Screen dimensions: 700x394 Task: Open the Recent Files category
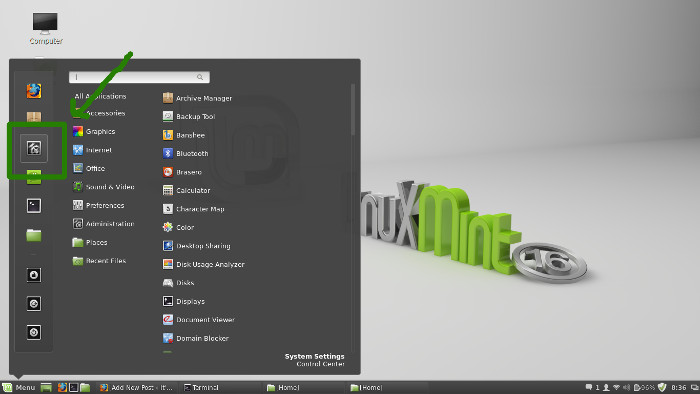click(99, 261)
